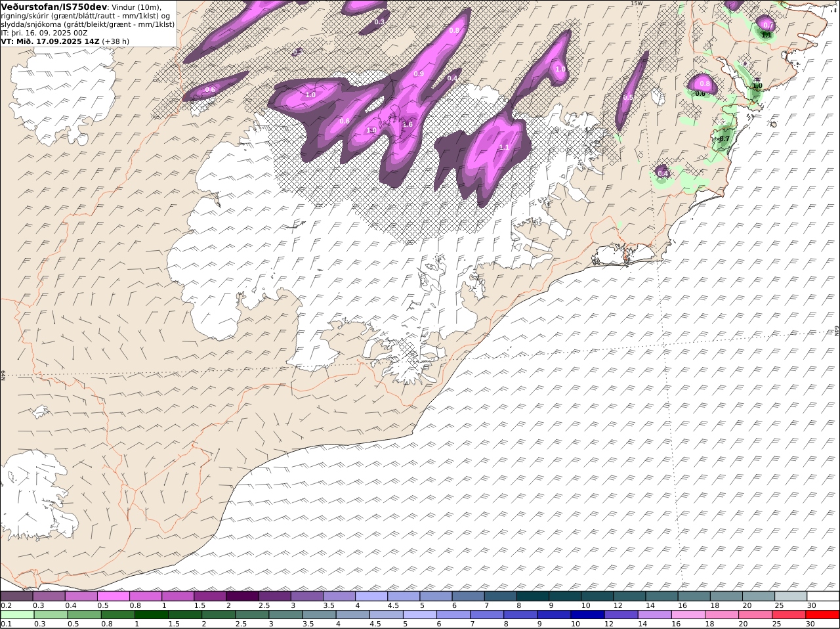This screenshot has height=629, width=840.
Task: Click the initial time text 'IT: þri. 16. 09. 2025 00Z'
Action: click(x=44, y=32)
